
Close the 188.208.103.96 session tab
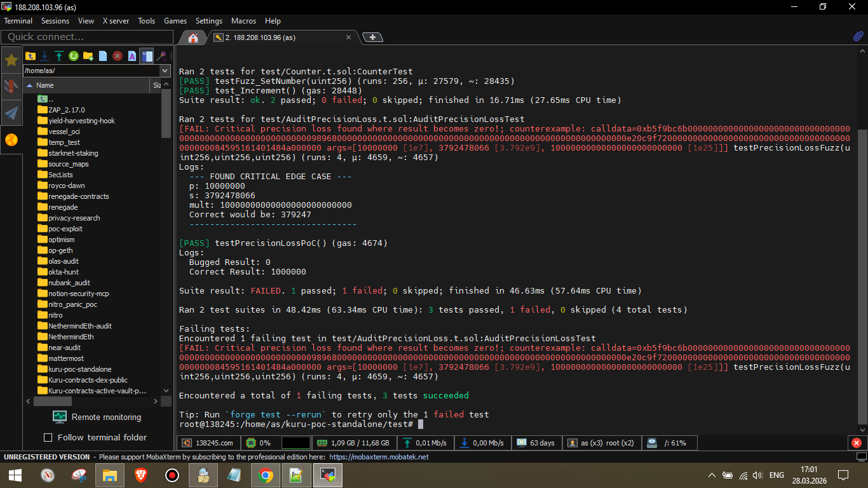[x=348, y=37]
